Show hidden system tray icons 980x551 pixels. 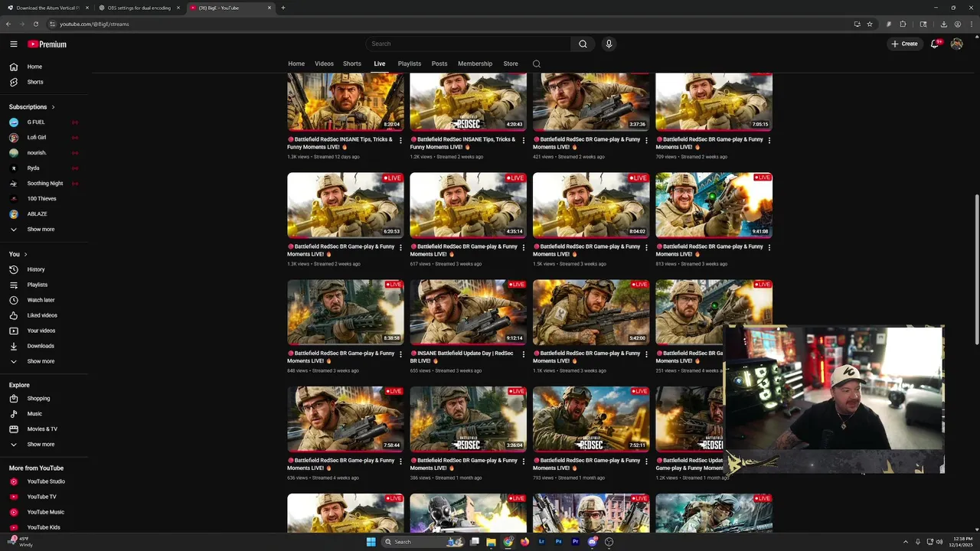pyautogui.click(x=906, y=542)
